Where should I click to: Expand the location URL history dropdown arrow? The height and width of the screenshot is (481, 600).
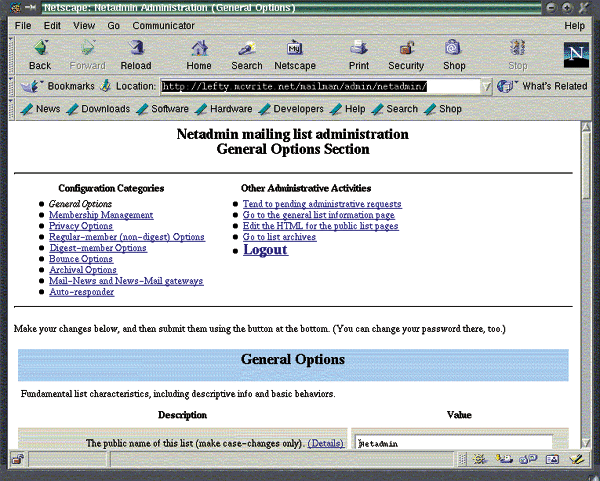pyautogui.click(x=488, y=87)
